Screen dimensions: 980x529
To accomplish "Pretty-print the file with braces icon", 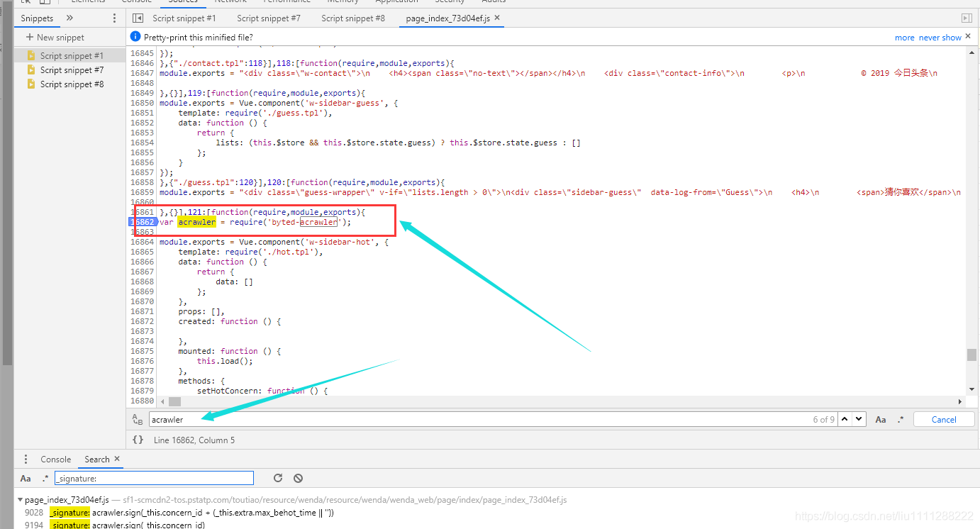I will (138, 440).
